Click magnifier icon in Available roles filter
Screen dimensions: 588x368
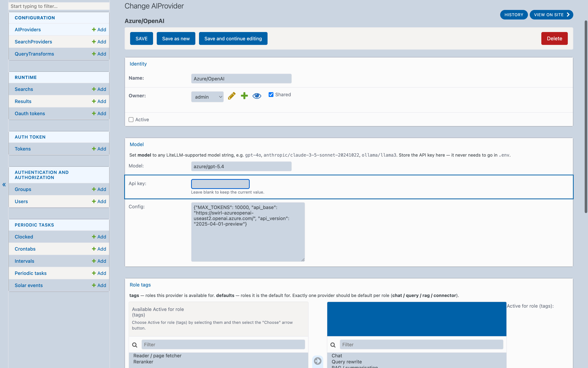(x=135, y=345)
